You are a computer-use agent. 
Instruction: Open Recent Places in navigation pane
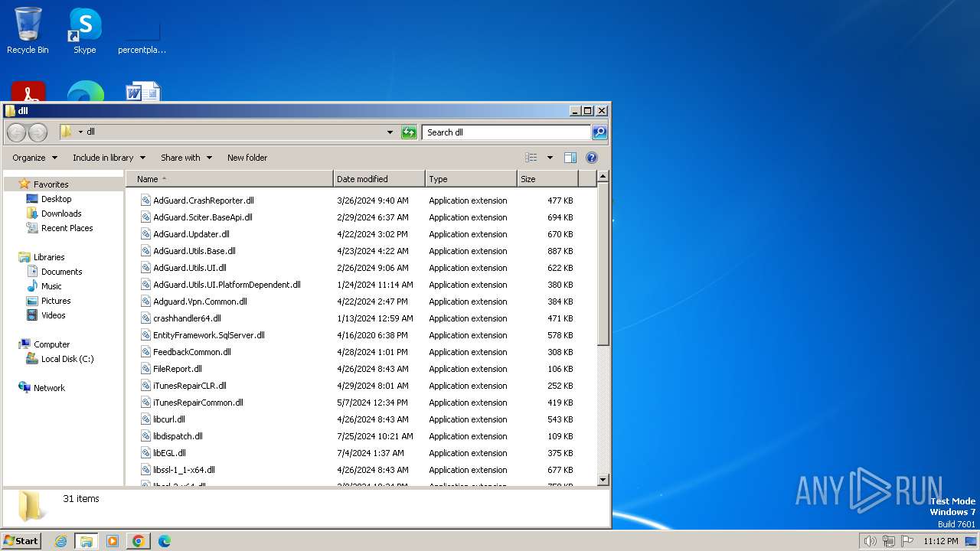(67, 228)
